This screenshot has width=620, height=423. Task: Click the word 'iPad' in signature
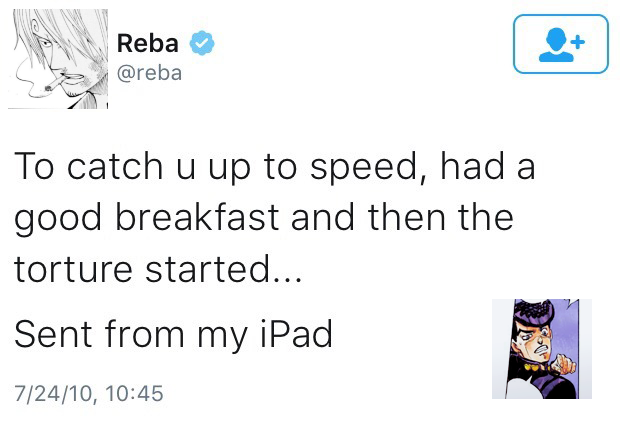297,334
